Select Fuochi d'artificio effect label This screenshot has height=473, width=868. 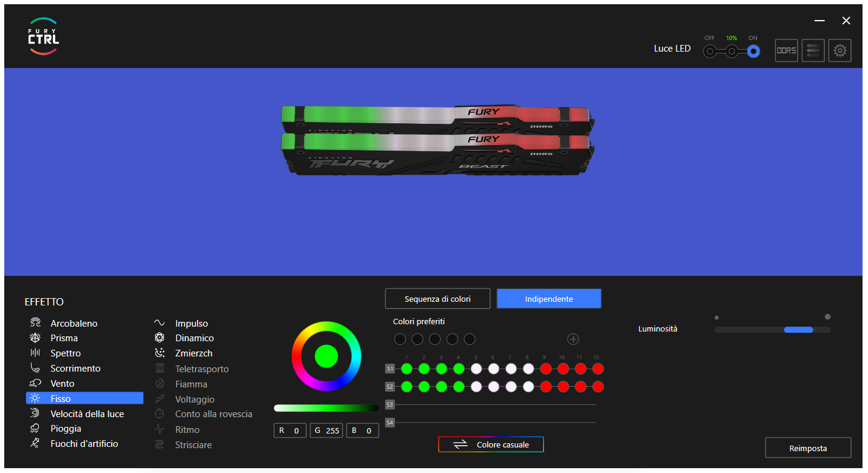(84, 443)
